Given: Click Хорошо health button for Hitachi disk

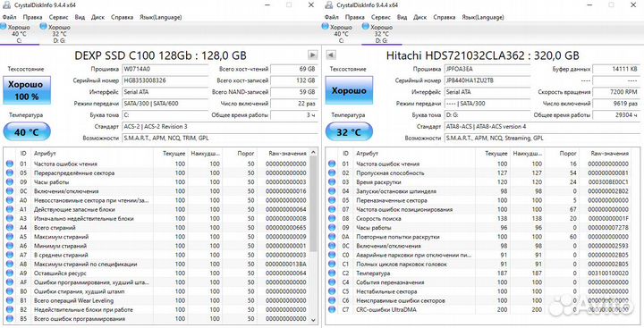Looking at the screenshot, I should coord(349,90).
